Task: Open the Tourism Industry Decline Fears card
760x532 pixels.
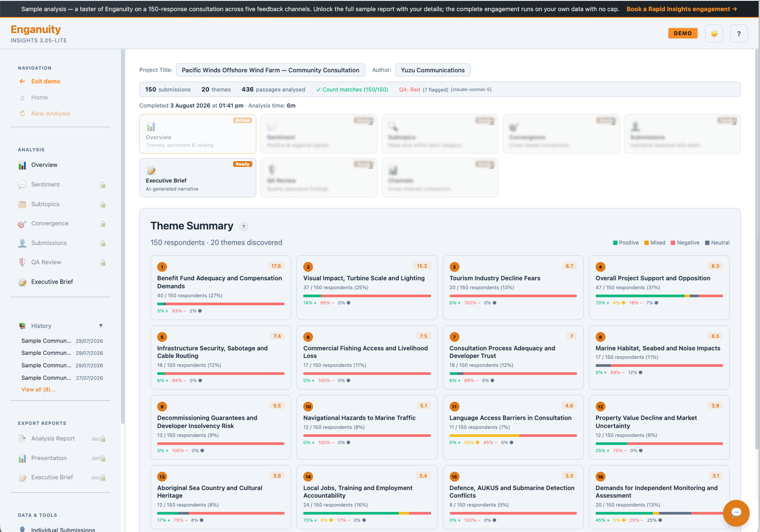Action: (x=513, y=288)
